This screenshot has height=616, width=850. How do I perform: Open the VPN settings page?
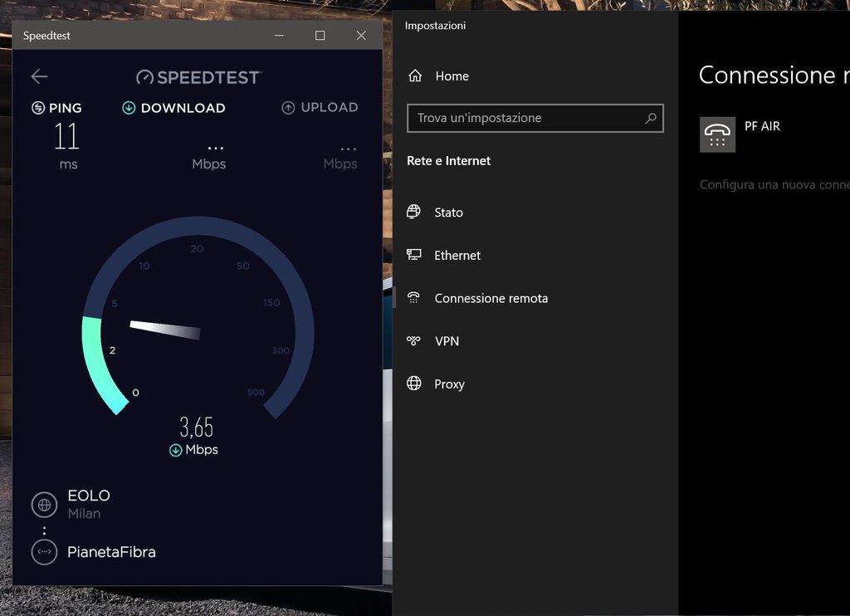coord(447,341)
